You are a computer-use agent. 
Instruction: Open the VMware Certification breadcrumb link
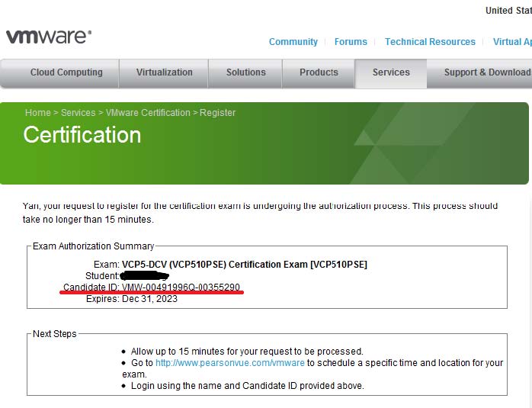pyautogui.click(x=148, y=113)
